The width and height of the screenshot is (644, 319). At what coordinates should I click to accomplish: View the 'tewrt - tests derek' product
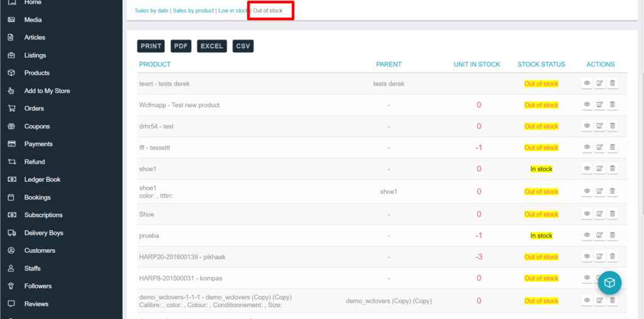tap(587, 83)
